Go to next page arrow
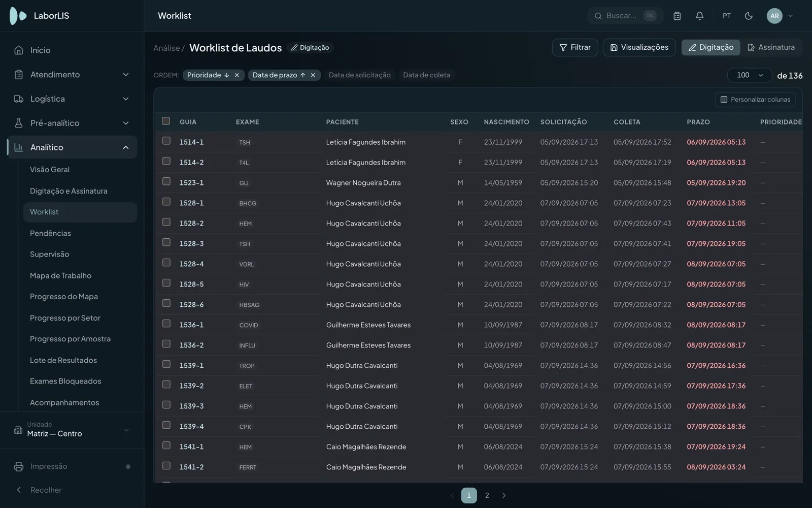This screenshot has height=508, width=812. (504, 495)
